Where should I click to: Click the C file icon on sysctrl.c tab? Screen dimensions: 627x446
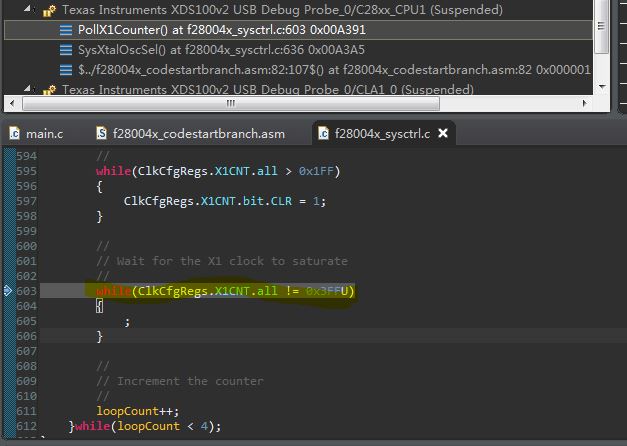(x=323, y=133)
